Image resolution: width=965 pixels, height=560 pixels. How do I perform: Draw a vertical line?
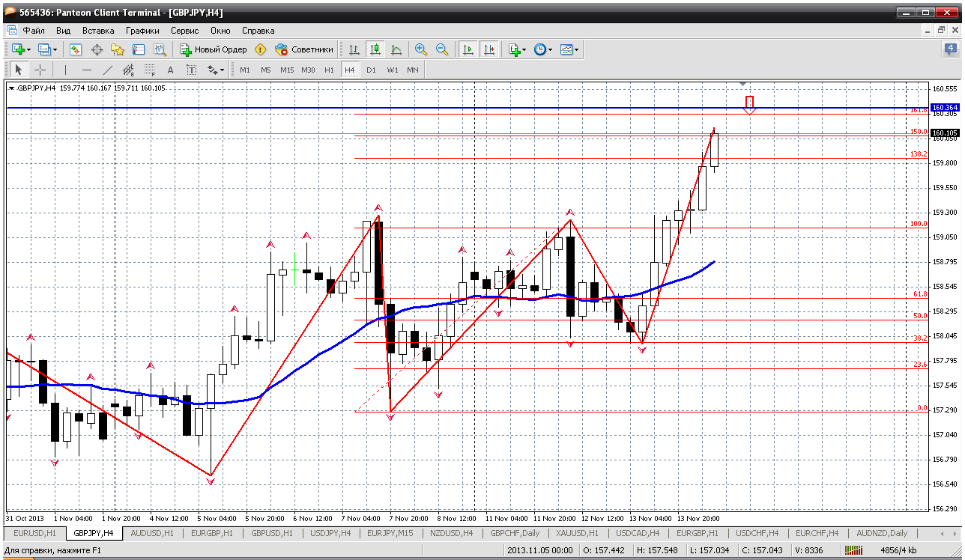point(66,70)
